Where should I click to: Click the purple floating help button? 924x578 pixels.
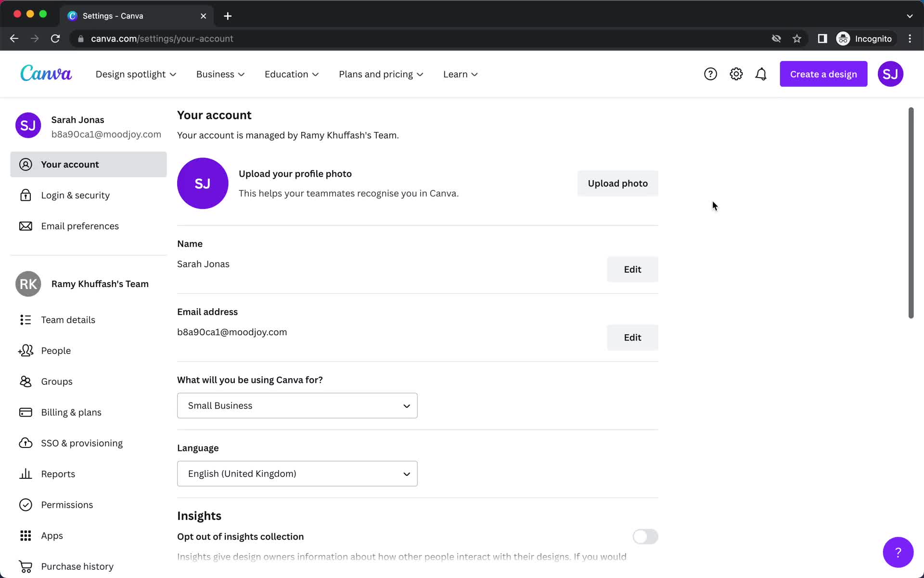(x=898, y=552)
